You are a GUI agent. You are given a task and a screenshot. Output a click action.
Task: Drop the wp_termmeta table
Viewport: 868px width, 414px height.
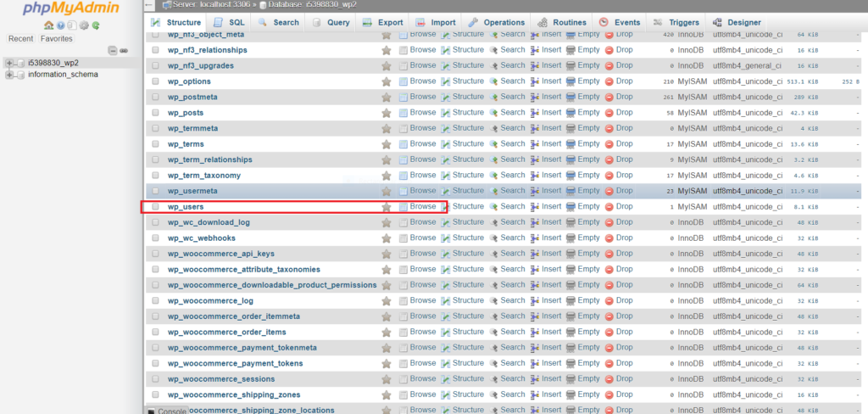[x=619, y=128]
